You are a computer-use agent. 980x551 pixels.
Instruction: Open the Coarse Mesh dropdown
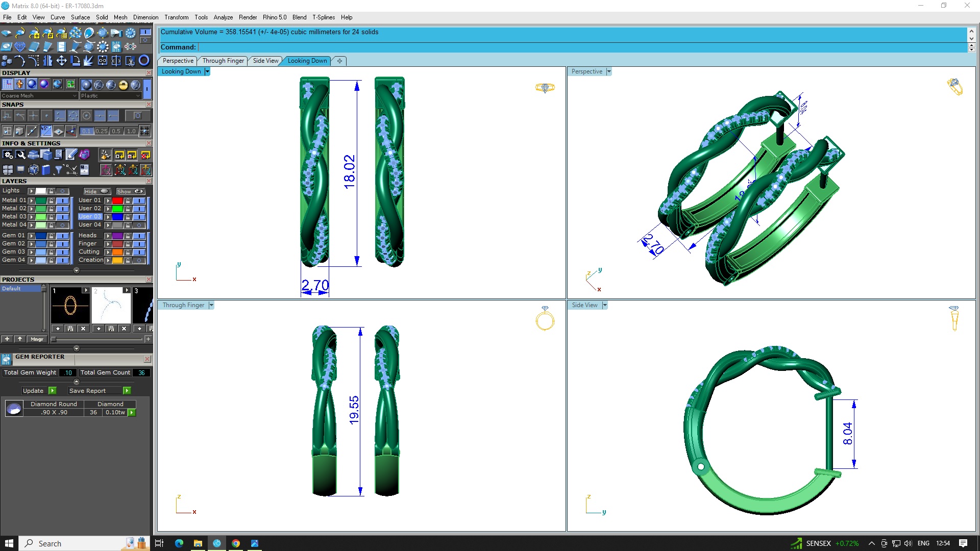click(75, 96)
